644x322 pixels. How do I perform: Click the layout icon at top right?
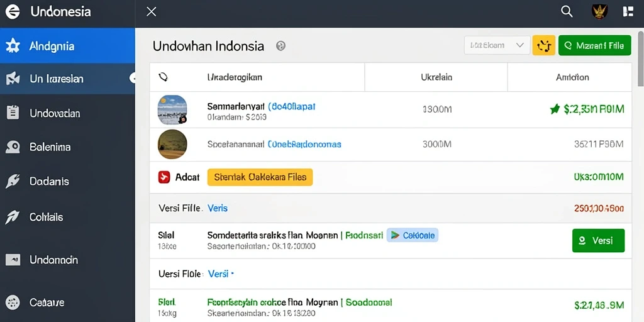coord(628,11)
